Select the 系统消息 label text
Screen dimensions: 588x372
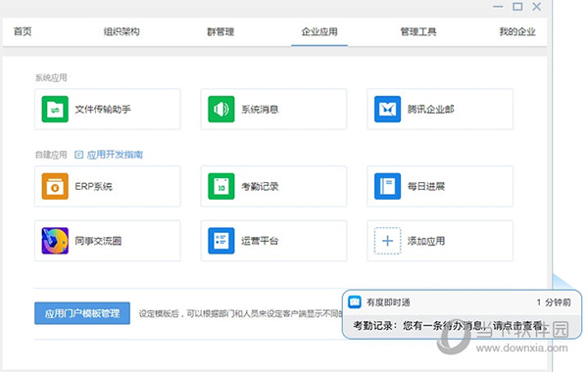tap(260, 110)
